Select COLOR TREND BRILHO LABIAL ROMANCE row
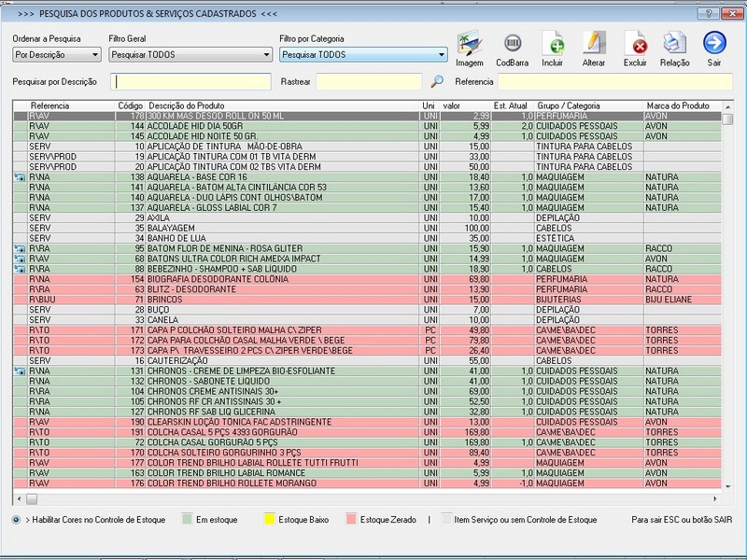This screenshot has width=747, height=560. click(x=367, y=473)
